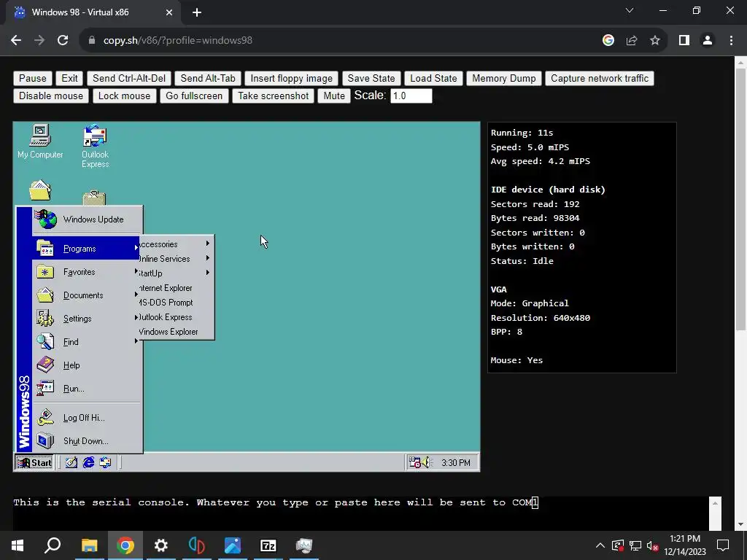This screenshot has width=747, height=560.
Task: Click the Log Off key icon
Action: [x=45, y=418]
